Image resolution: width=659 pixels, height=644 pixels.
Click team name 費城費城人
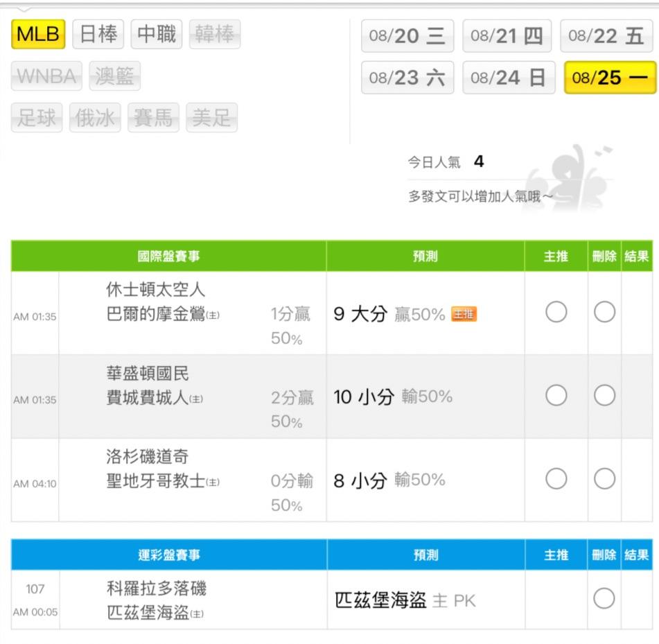[148, 397]
